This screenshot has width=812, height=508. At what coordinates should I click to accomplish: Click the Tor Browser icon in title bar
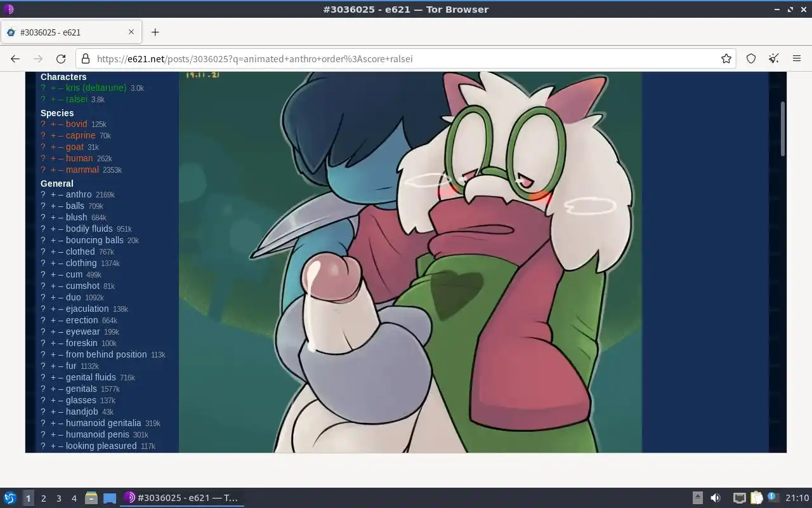click(x=9, y=9)
